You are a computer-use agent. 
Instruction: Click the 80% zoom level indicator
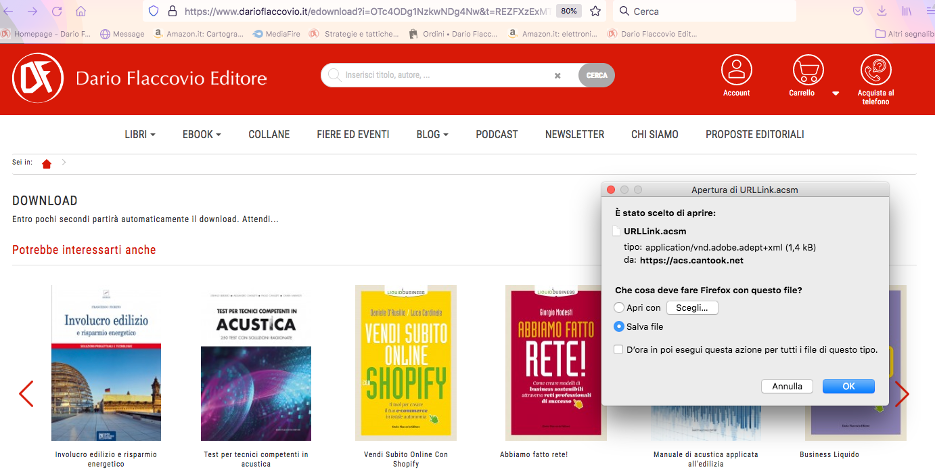point(569,11)
